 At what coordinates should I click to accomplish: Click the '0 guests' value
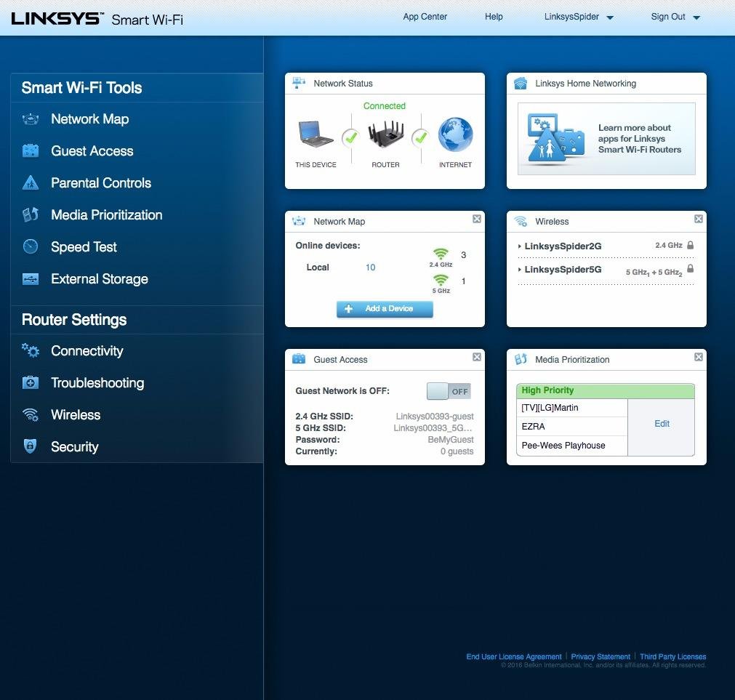click(457, 451)
